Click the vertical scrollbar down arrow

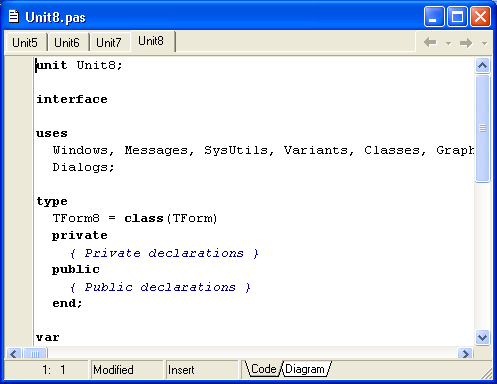click(x=482, y=338)
